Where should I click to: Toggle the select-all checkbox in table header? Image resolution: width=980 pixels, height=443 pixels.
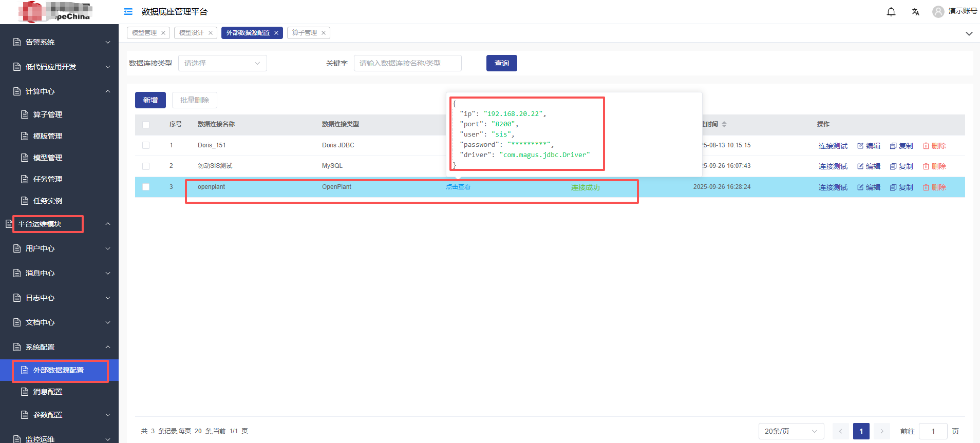coord(146,125)
